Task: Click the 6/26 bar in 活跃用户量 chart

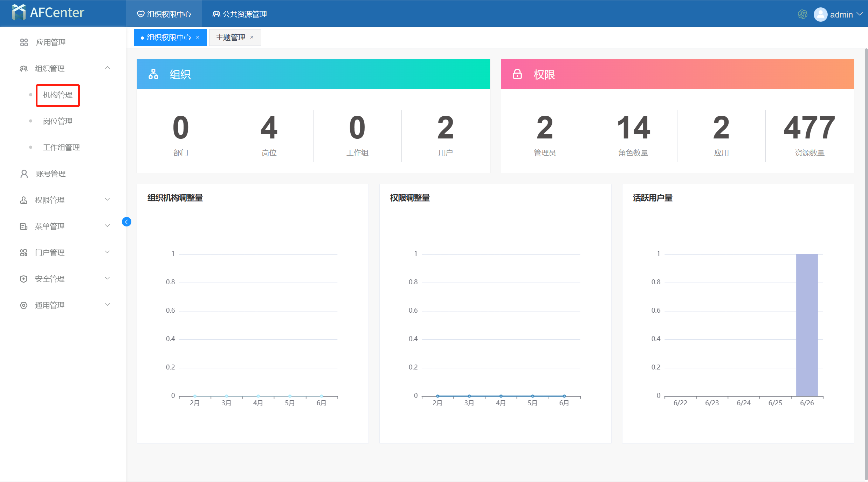Action: 807,325
